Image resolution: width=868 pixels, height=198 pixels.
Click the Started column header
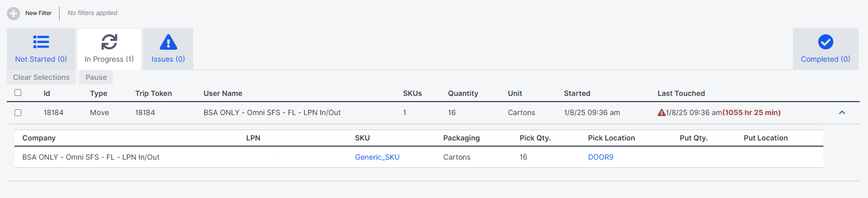coord(577,93)
